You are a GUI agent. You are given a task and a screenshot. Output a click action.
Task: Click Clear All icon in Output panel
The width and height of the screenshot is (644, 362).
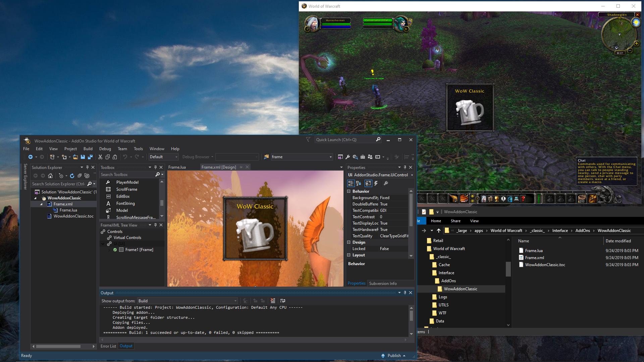(x=273, y=301)
